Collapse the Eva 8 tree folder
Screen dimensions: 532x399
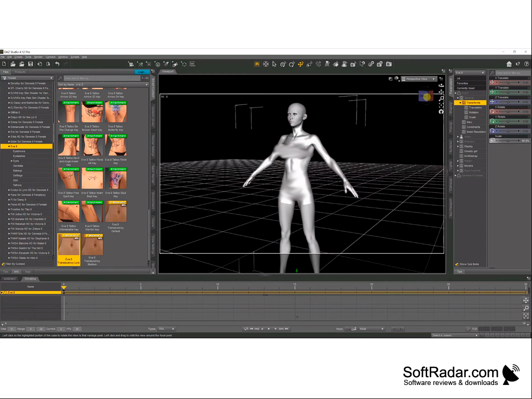pyautogui.click(x=9, y=146)
